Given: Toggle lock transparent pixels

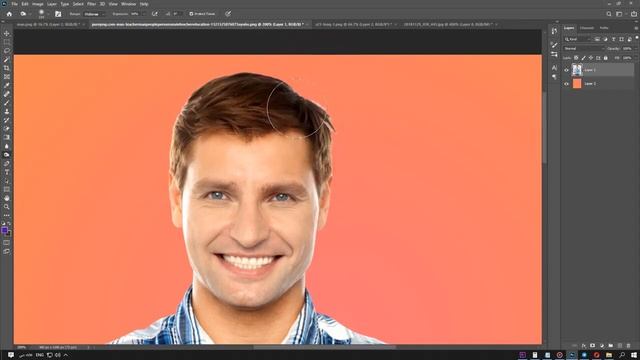Looking at the screenshot, I should tap(576, 58).
